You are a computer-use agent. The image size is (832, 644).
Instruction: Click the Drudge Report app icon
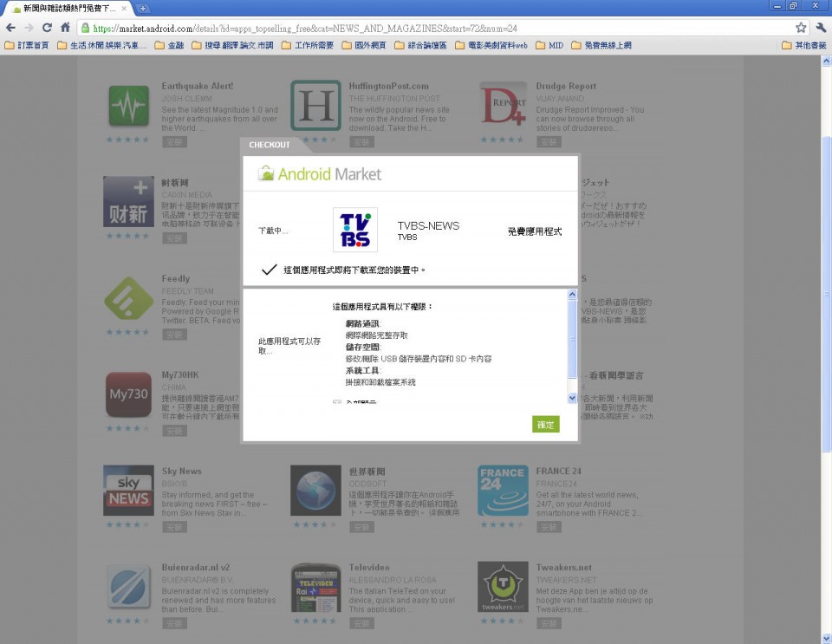point(503,106)
